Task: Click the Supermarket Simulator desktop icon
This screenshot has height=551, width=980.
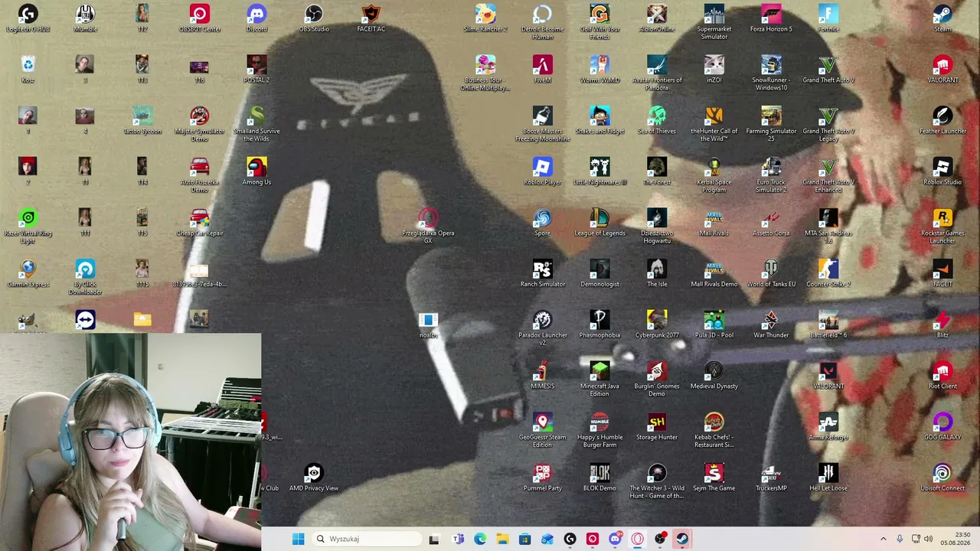Action: 714,22
